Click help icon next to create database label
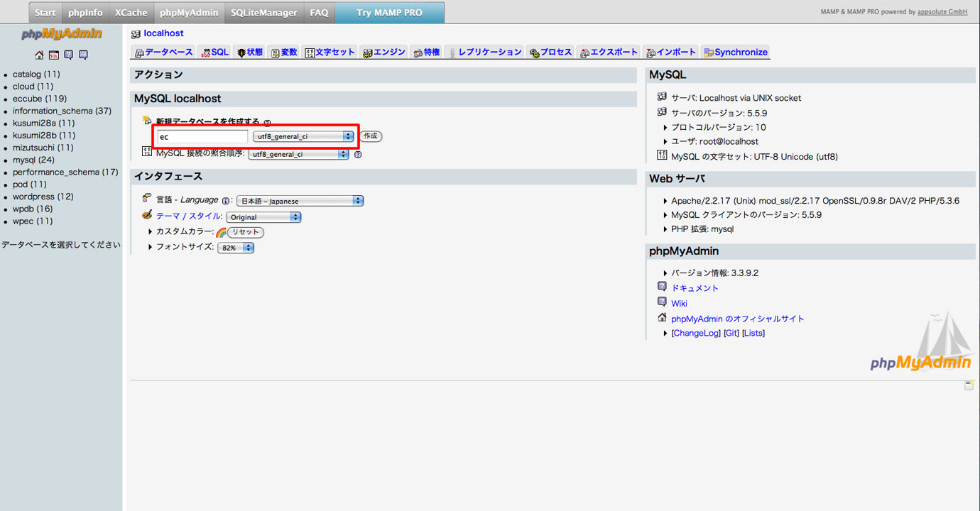This screenshot has height=511, width=980. pyautogui.click(x=267, y=123)
